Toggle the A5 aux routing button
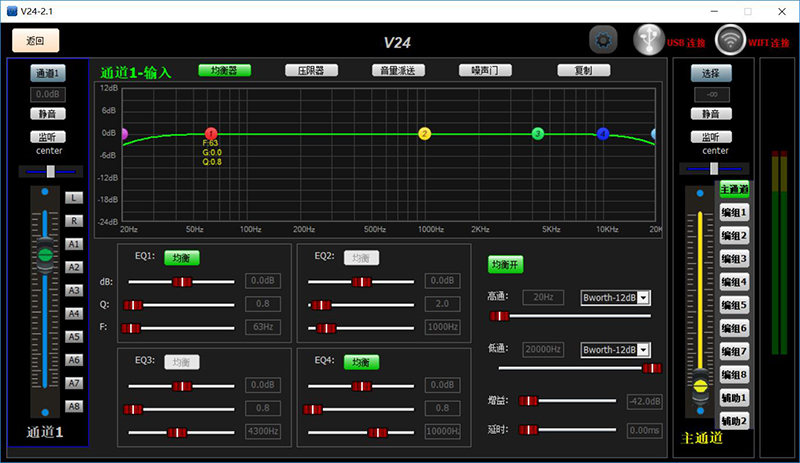The width and height of the screenshot is (800, 463). [74, 336]
